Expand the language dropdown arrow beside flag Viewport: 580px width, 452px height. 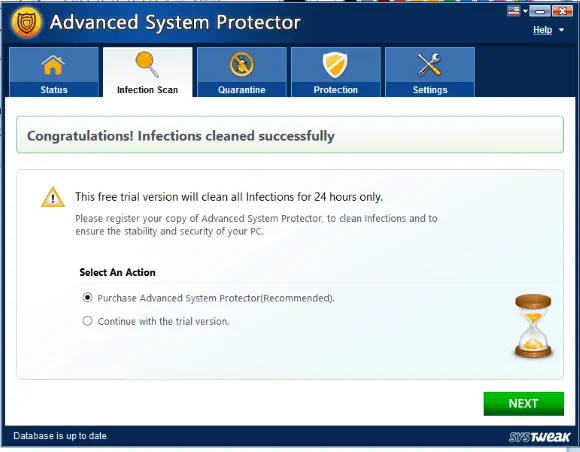pos(525,11)
